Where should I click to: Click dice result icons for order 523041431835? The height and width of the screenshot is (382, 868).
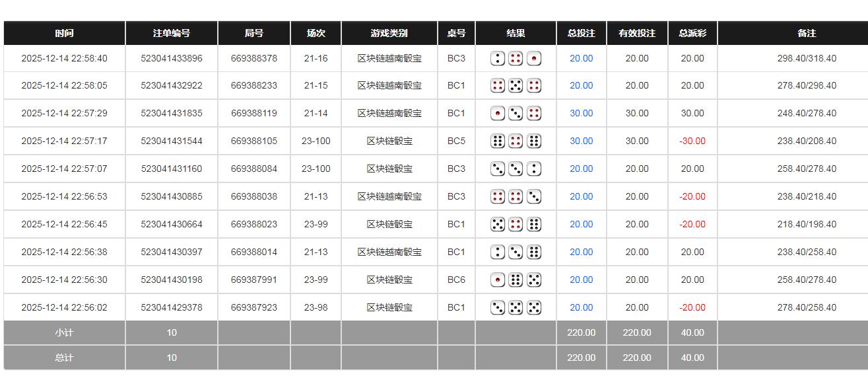click(516, 114)
